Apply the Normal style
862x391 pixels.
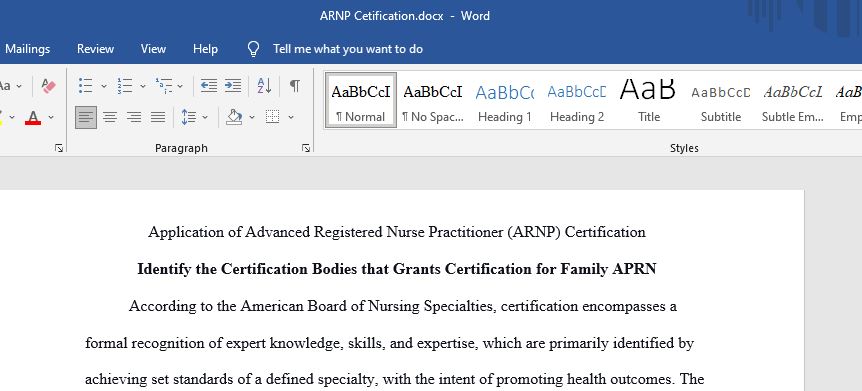coord(361,101)
